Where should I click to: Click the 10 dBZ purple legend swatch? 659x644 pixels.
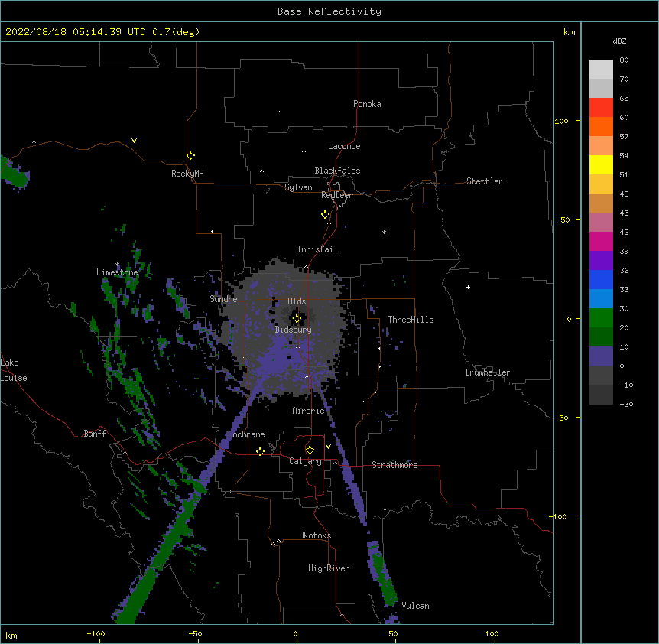601,356
